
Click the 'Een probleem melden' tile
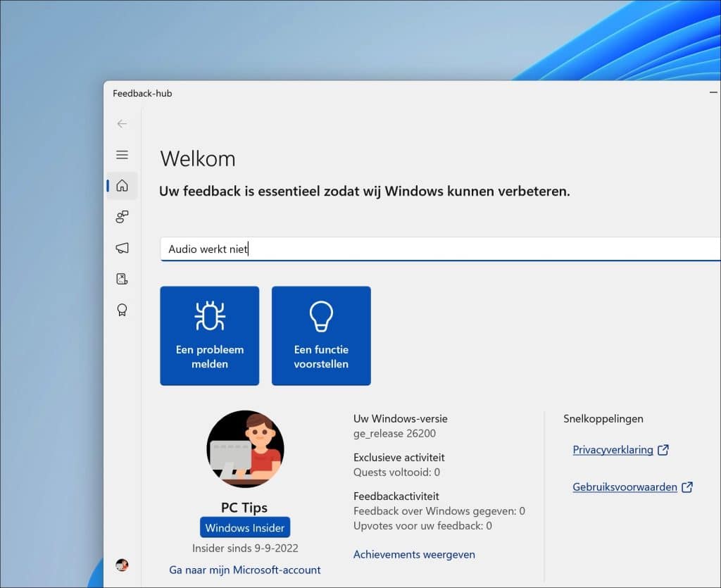pos(209,335)
